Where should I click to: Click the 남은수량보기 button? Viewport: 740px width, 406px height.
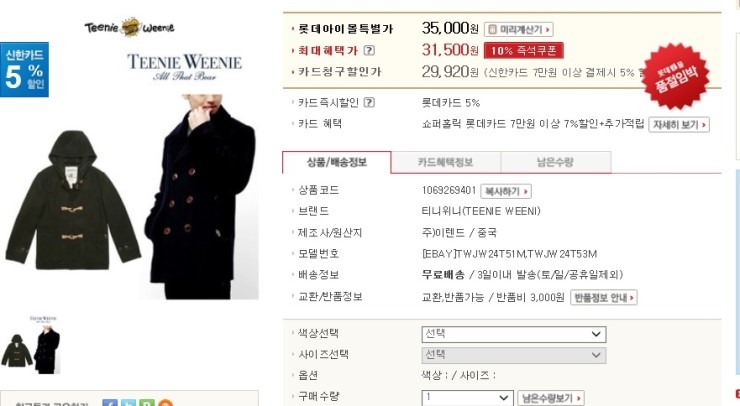pos(551,398)
